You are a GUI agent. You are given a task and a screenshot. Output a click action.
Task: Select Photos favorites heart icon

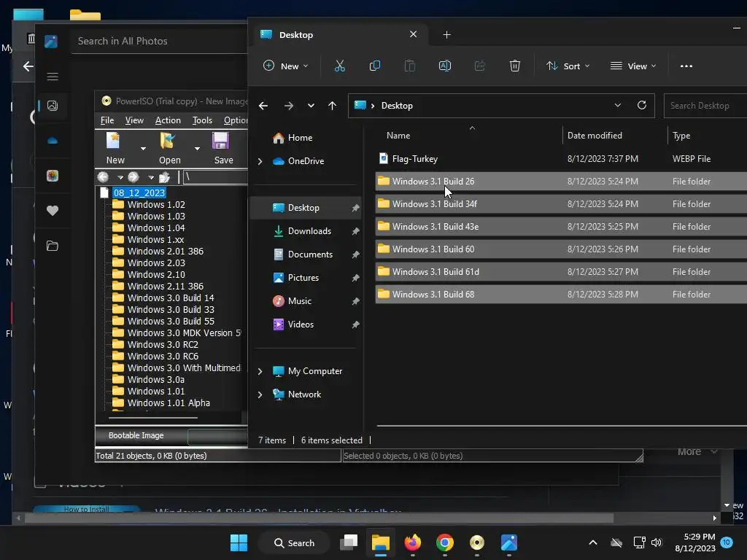click(53, 211)
